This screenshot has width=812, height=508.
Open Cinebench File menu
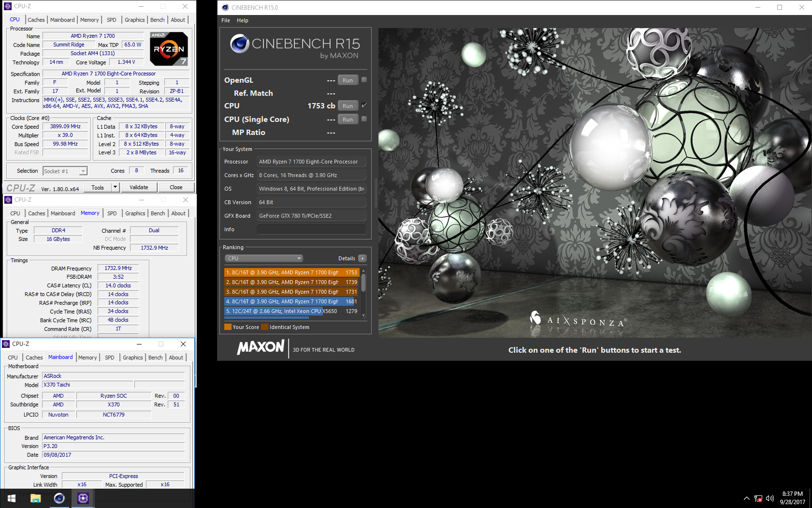click(226, 20)
